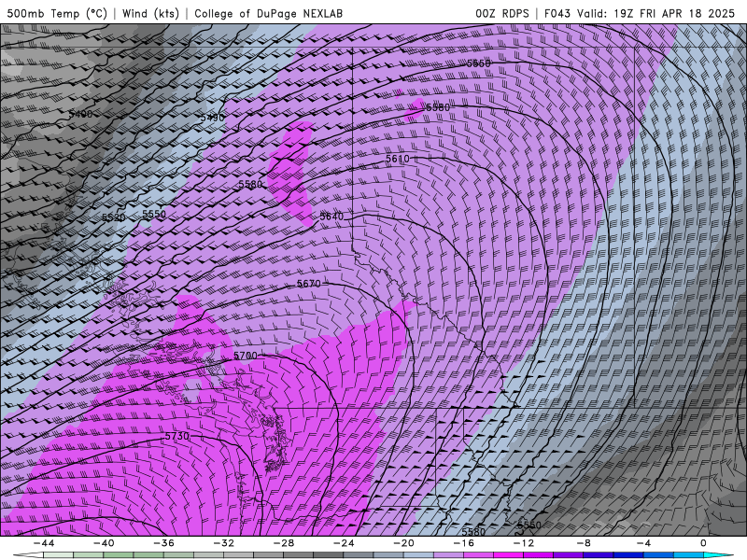Click the 5700 height contour label
The image size is (747, 560).
(x=246, y=356)
